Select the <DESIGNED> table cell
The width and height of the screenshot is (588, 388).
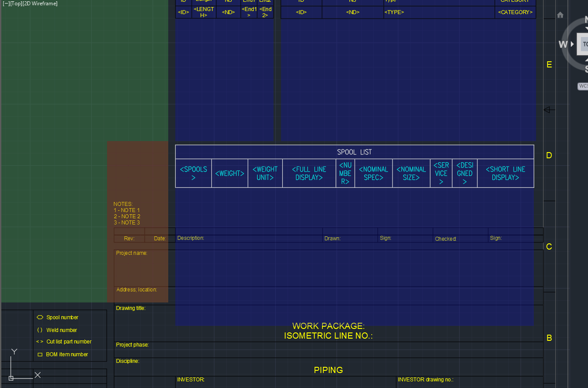coord(465,173)
